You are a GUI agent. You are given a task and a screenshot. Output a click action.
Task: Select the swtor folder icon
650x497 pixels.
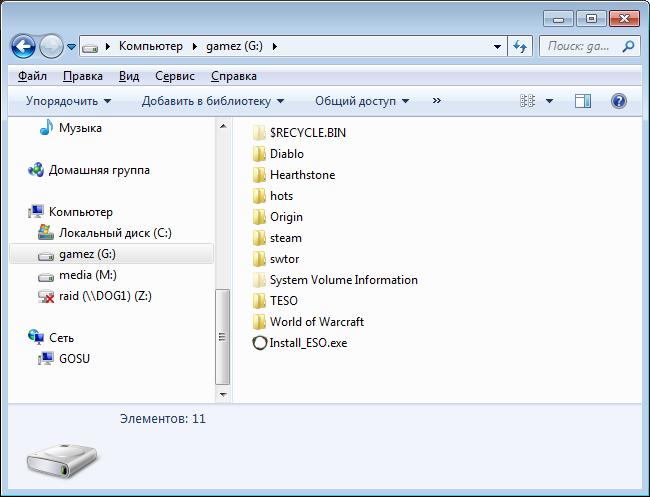pos(259,259)
